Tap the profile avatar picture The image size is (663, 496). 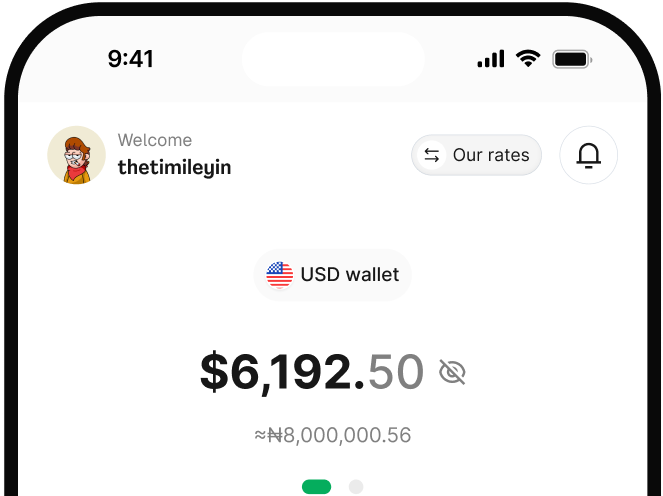[77, 155]
